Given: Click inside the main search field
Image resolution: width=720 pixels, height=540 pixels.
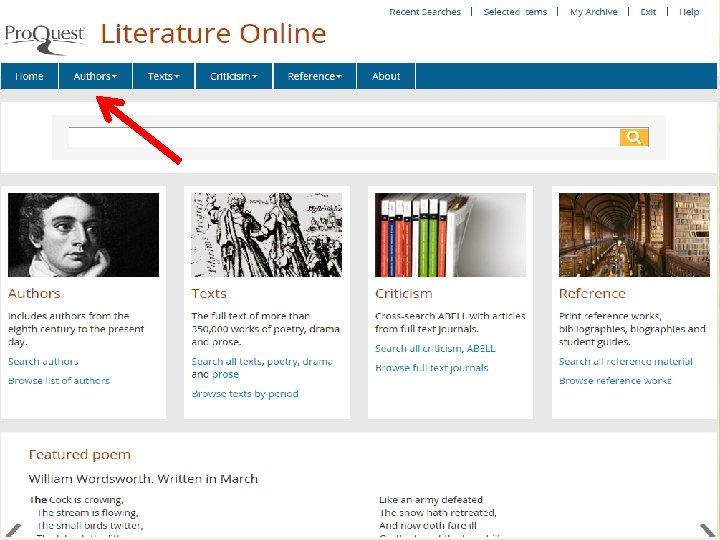Looking at the screenshot, I should (x=344, y=137).
